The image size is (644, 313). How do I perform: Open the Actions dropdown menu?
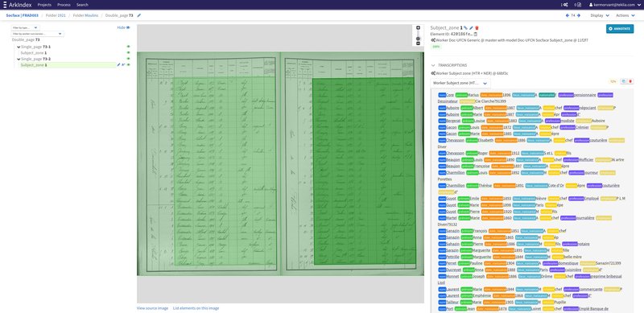click(625, 15)
